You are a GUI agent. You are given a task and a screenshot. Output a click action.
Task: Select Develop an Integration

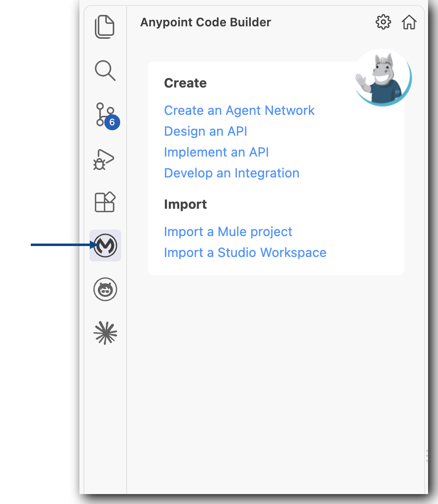(231, 173)
